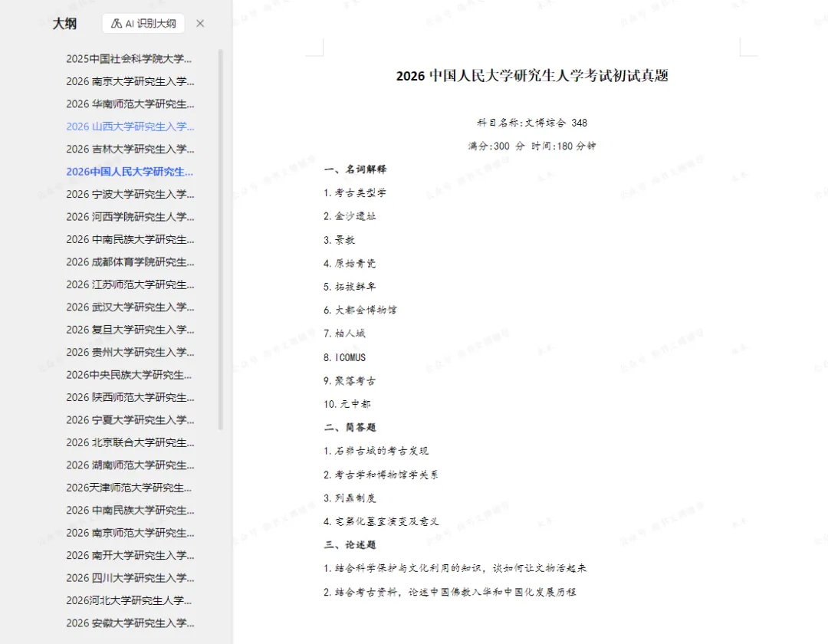Open 2026 复旦大学研究生入学 entry
Image resolution: width=828 pixels, height=644 pixels.
coord(130,330)
